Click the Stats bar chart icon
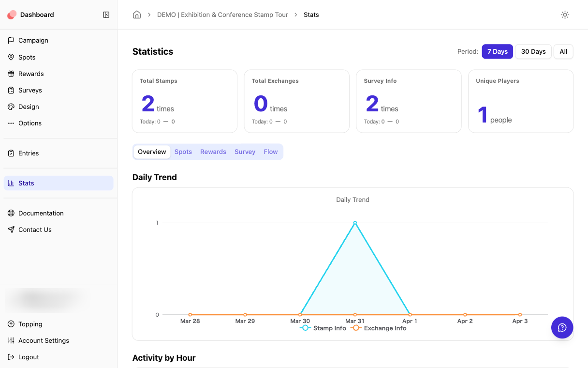Image resolution: width=588 pixels, height=368 pixels. (x=11, y=183)
